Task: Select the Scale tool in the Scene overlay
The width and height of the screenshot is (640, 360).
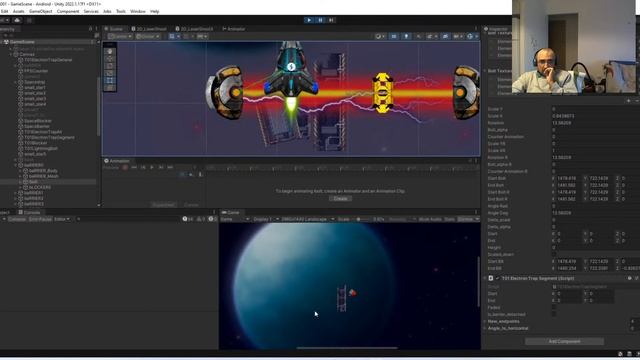Action: coord(109,73)
